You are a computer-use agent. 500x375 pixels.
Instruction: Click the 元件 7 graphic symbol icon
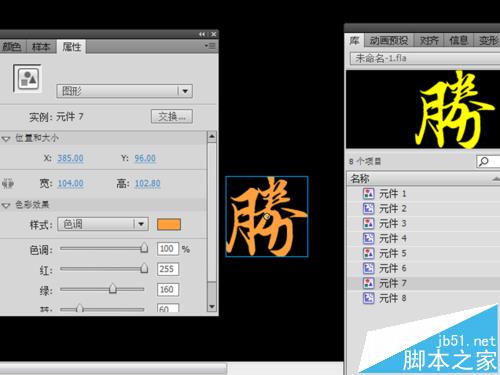(368, 283)
